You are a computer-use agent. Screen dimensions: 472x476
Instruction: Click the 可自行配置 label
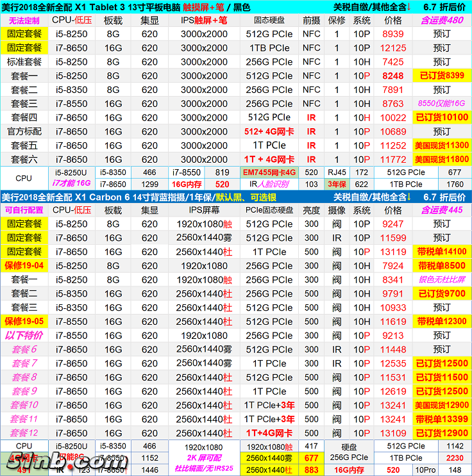[24, 210]
